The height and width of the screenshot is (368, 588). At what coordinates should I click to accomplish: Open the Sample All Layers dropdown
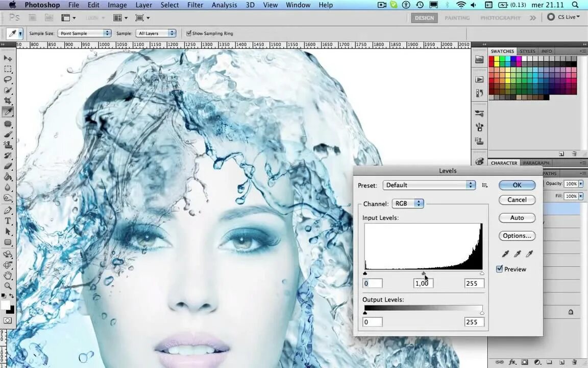[156, 33]
